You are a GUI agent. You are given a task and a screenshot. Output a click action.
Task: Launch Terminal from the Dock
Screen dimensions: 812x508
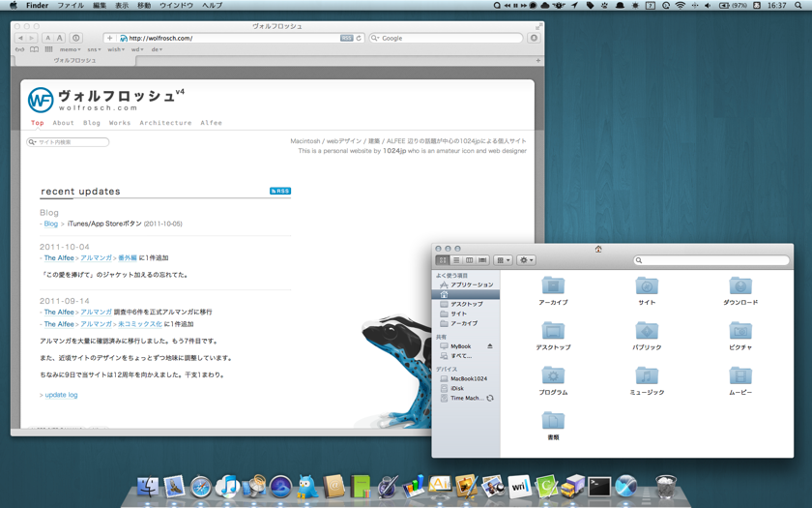coord(599,487)
